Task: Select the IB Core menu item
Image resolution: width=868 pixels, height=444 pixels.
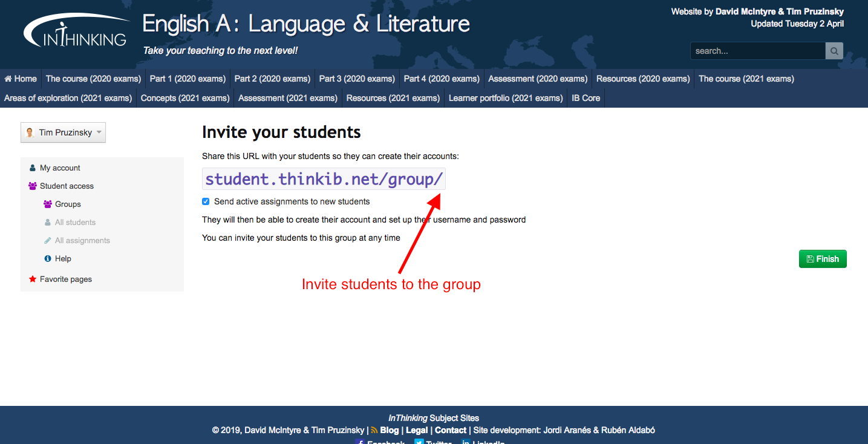Action: coord(586,98)
